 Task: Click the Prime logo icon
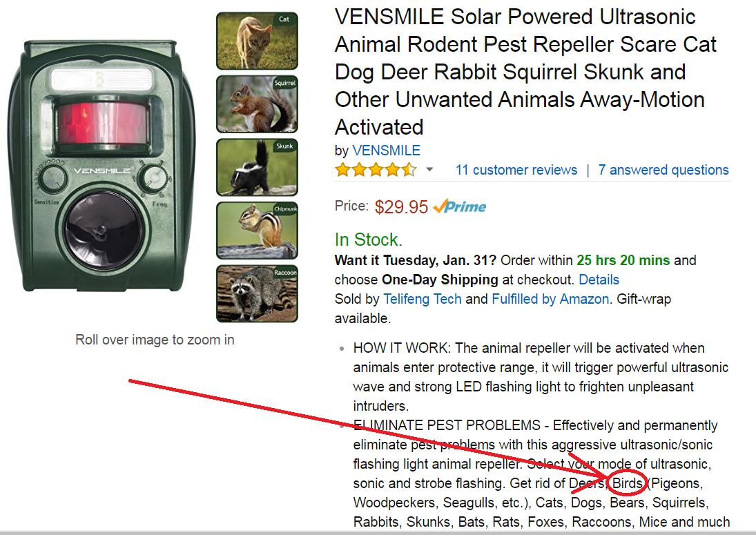460,206
